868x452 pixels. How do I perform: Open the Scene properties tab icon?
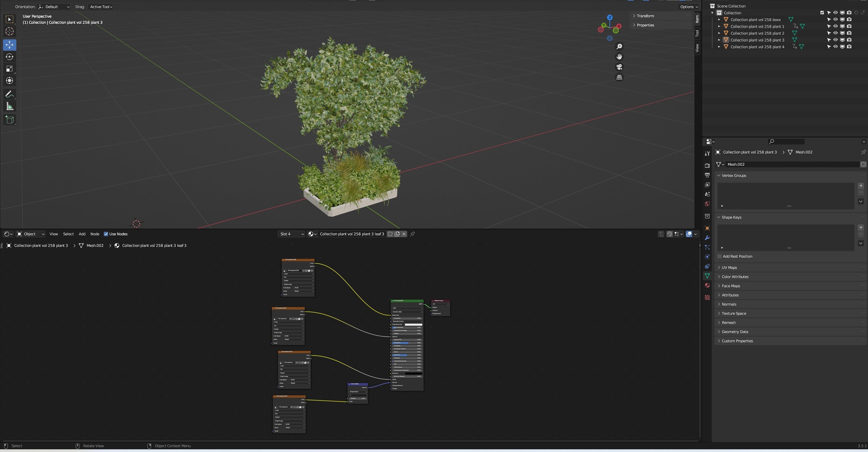(x=707, y=194)
